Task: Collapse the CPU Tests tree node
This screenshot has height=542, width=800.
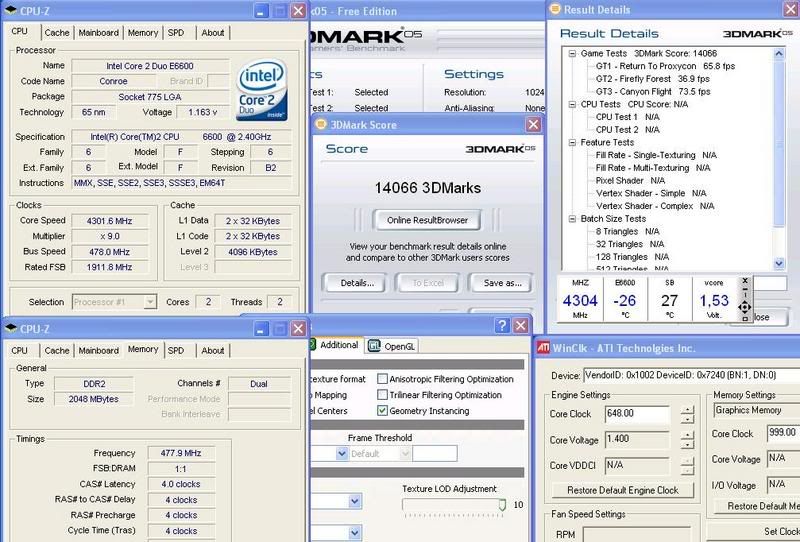Action: [572, 104]
